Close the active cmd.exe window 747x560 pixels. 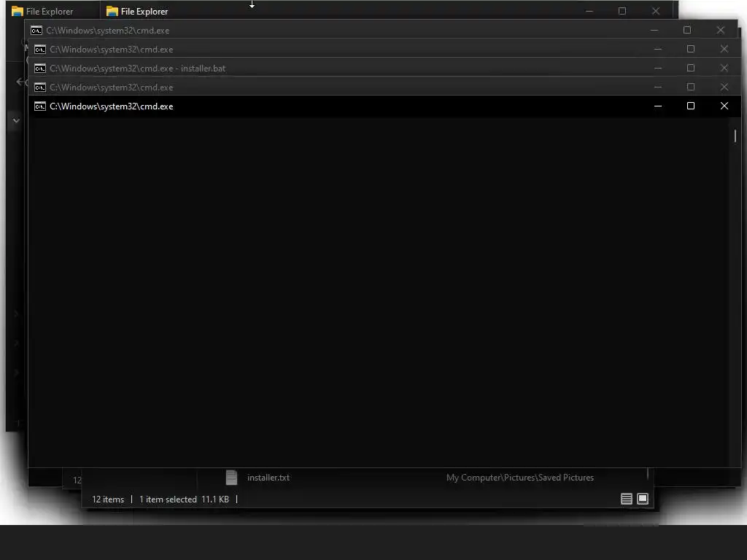[724, 106]
